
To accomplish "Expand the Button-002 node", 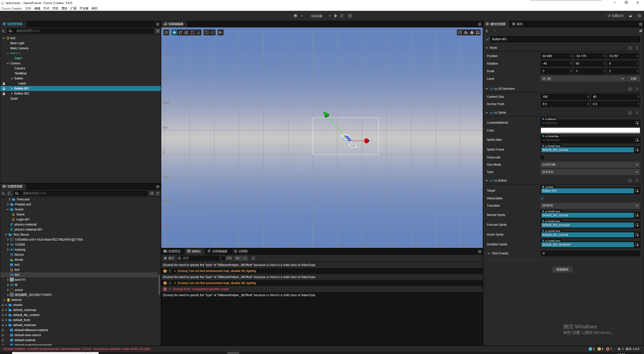I will coord(12,94).
